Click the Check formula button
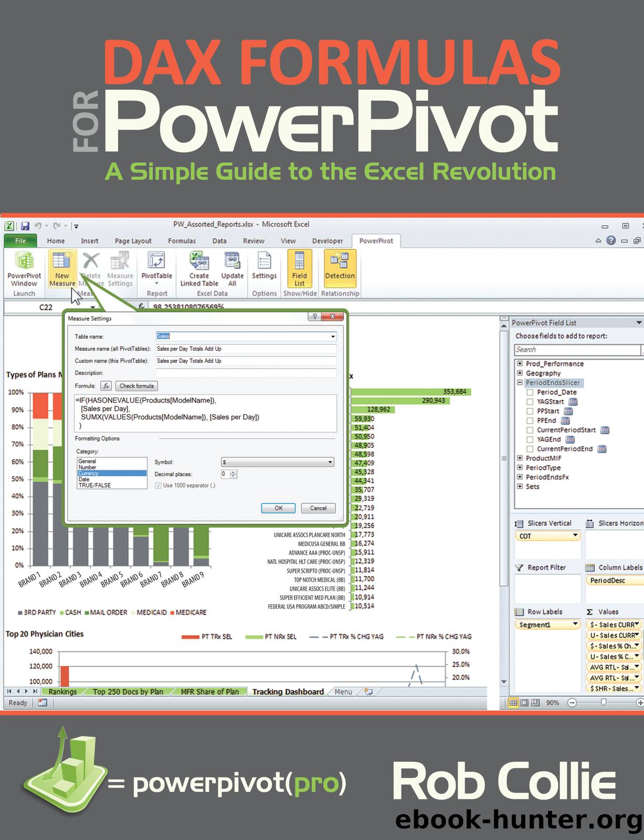The width and height of the screenshot is (644, 840). point(136,386)
